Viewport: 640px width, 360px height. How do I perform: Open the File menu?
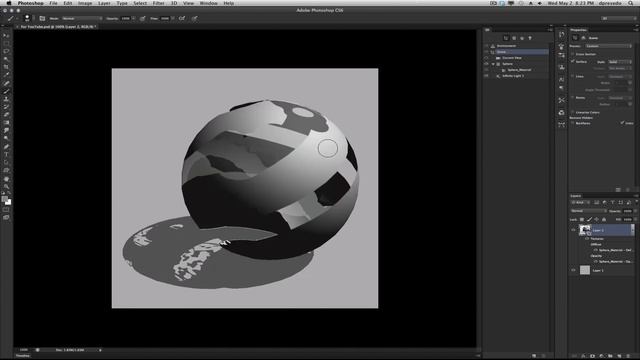(53, 3)
